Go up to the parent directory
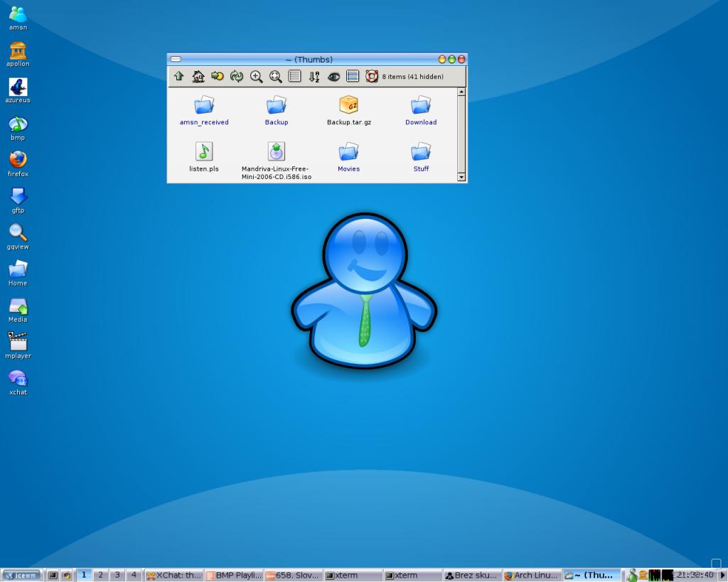The height and width of the screenshot is (582, 728). click(178, 76)
